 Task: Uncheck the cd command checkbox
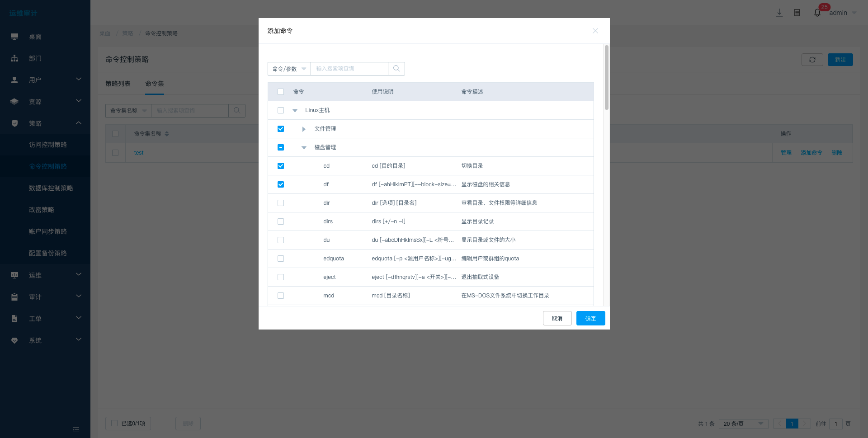pos(281,166)
